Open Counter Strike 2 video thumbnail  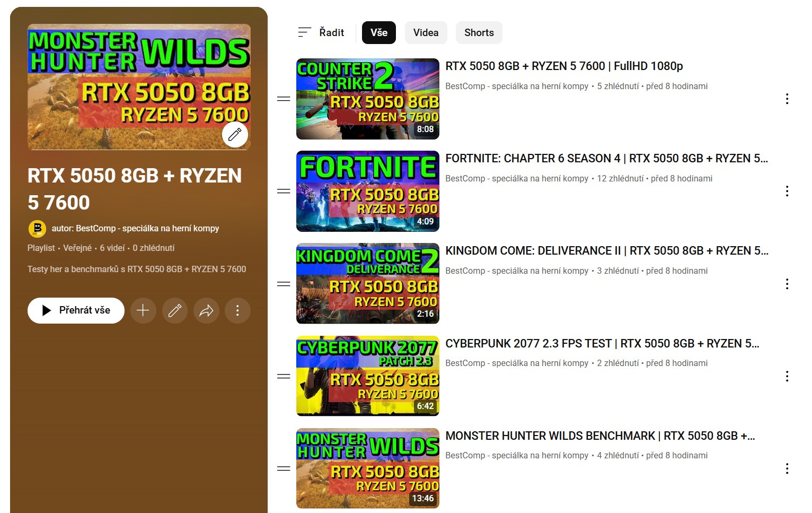(x=368, y=99)
